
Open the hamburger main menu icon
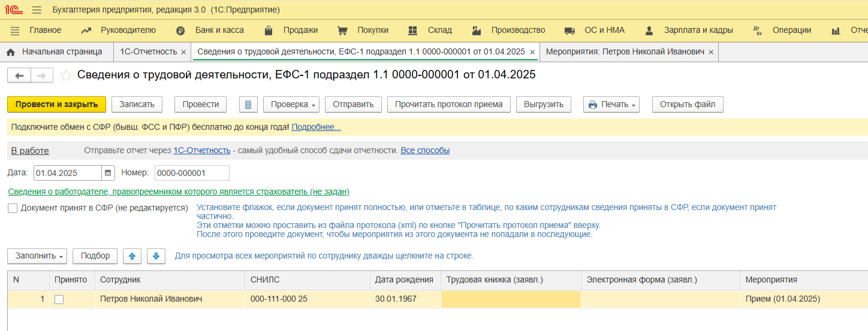37,10
